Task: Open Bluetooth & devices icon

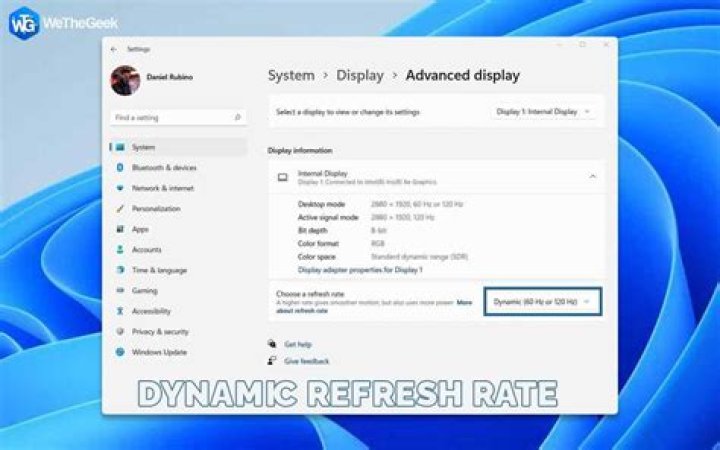Action: (x=120, y=168)
